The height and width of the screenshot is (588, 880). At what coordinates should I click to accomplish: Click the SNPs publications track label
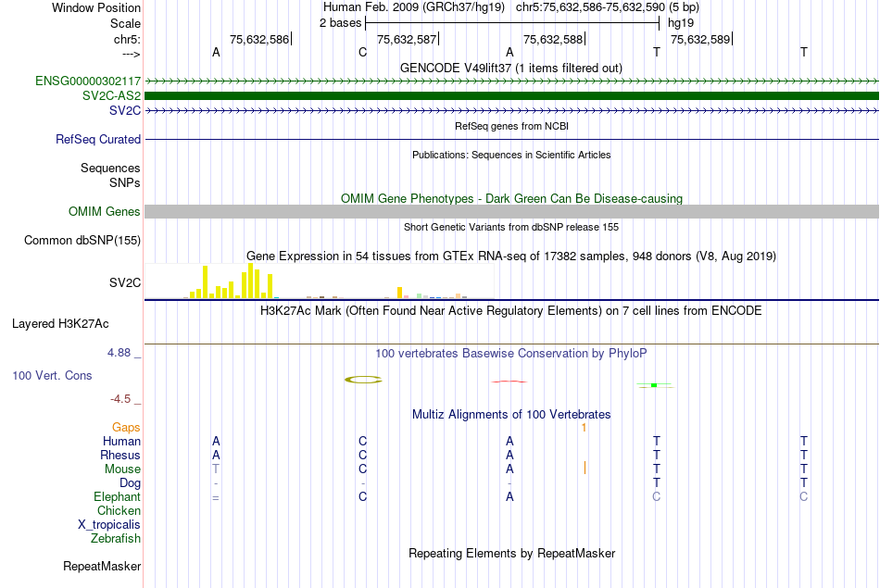(x=125, y=182)
